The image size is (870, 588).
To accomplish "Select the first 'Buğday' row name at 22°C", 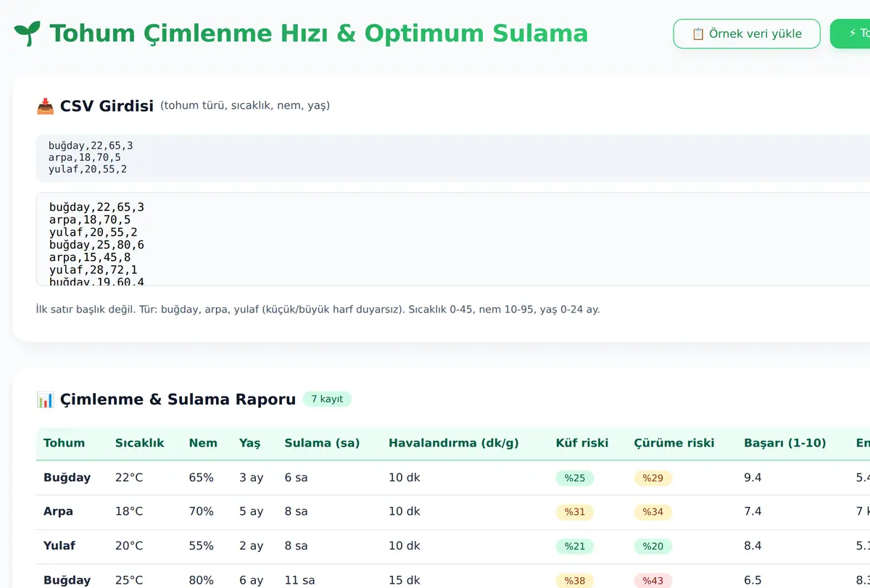I will [67, 478].
